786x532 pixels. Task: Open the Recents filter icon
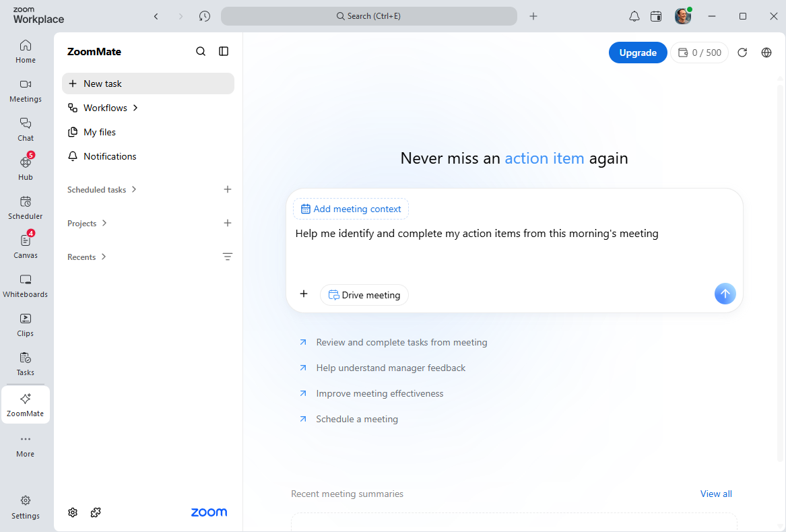[228, 257]
